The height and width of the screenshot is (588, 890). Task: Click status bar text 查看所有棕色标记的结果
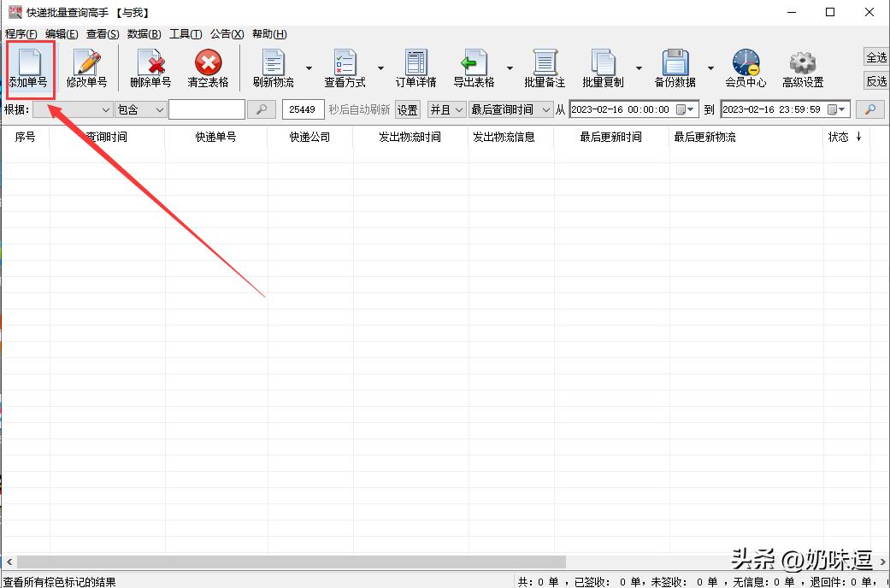tap(60, 582)
